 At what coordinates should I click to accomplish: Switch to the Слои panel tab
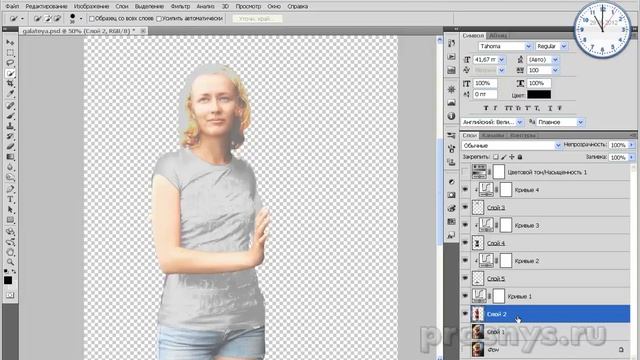pos(469,135)
